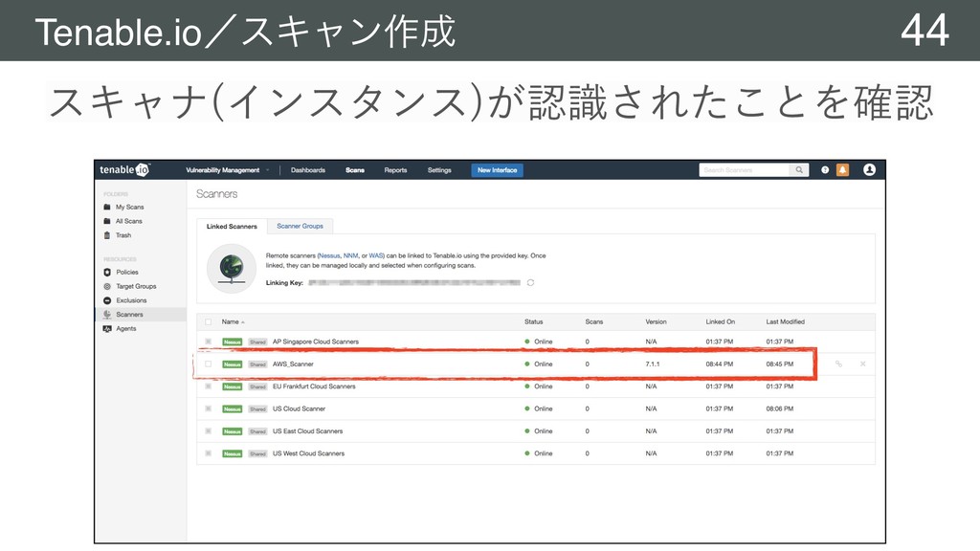
Task: Open EU Frankfurt Cloud Scanners entry
Action: point(314,386)
